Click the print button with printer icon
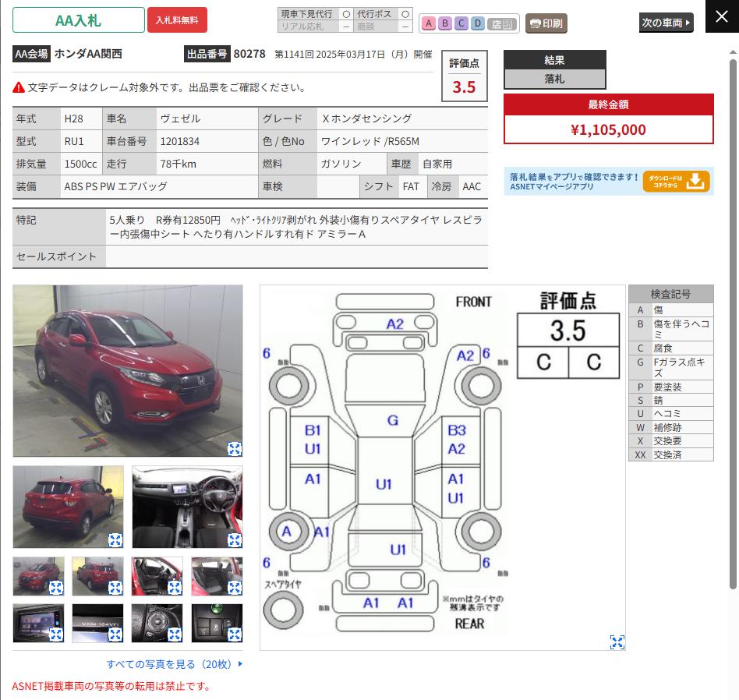The width and height of the screenshot is (739, 700). pyautogui.click(x=546, y=23)
